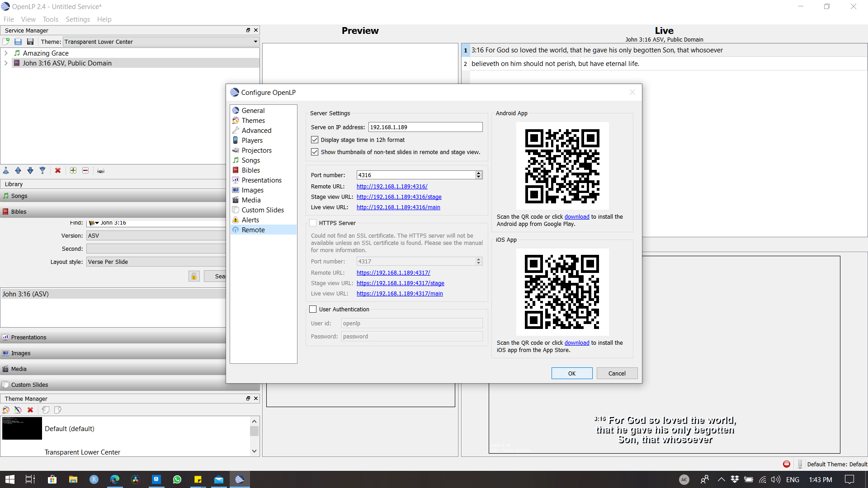Screen dimensions: 868x488
Task: Confirm settings with the OK button
Action: tap(571, 373)
